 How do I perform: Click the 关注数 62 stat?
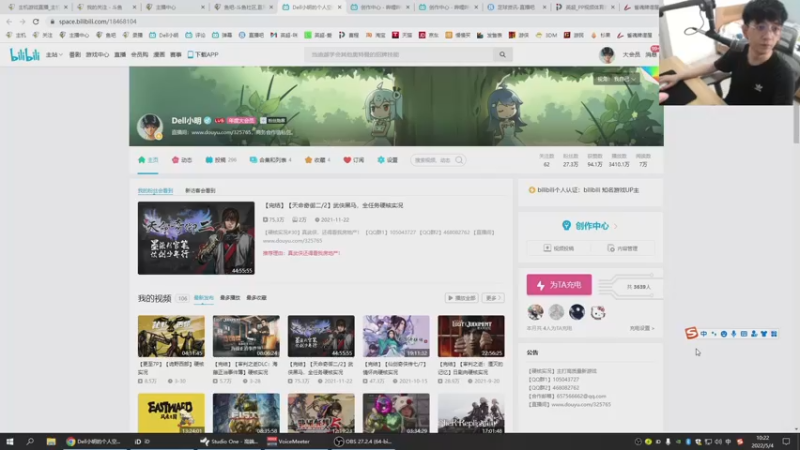pyautogui.click(x=546, y=161)
